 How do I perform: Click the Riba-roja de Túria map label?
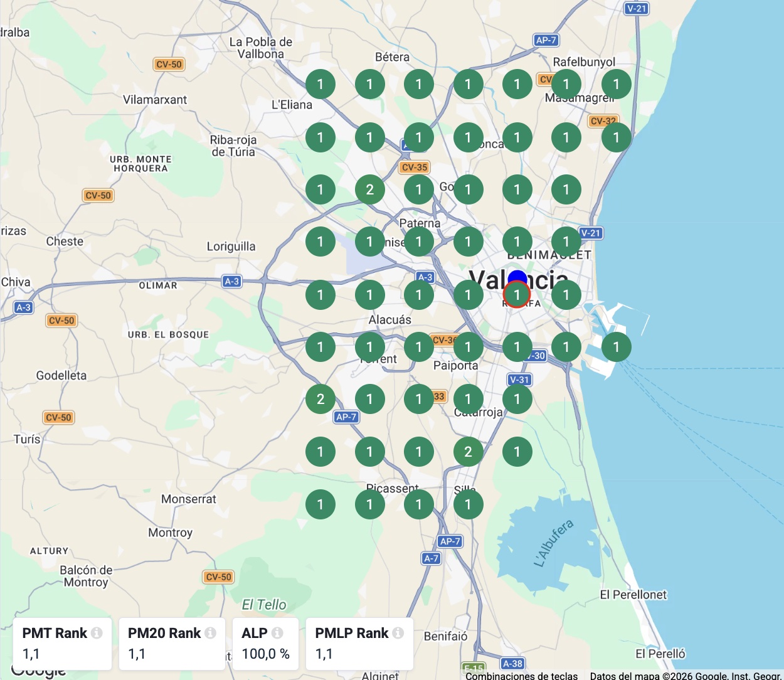click(x=233, y=146)
